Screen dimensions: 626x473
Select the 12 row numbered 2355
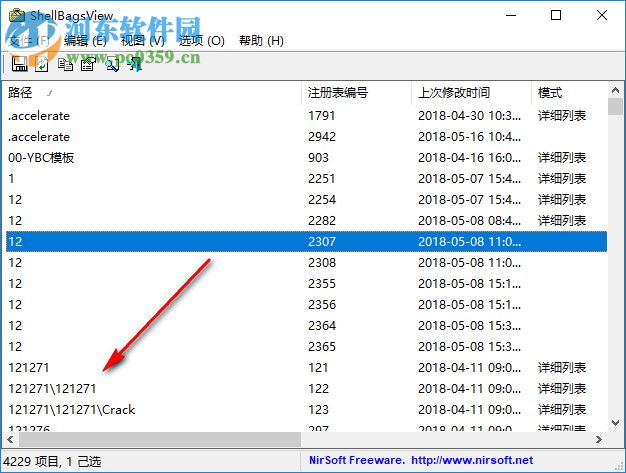[306, 284]
